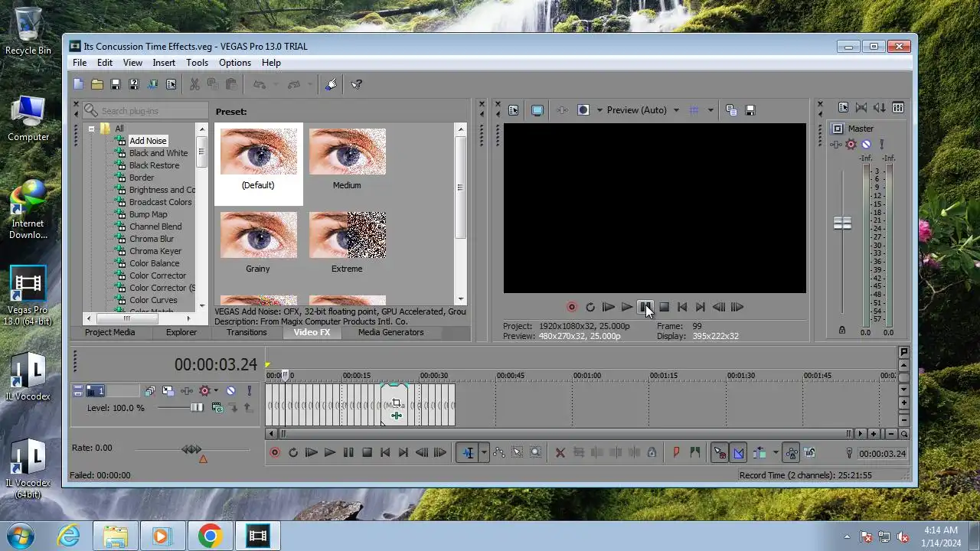980x551 pixels.
Task: Lock the Master fader channels
Action: click(x=842, y=330)
